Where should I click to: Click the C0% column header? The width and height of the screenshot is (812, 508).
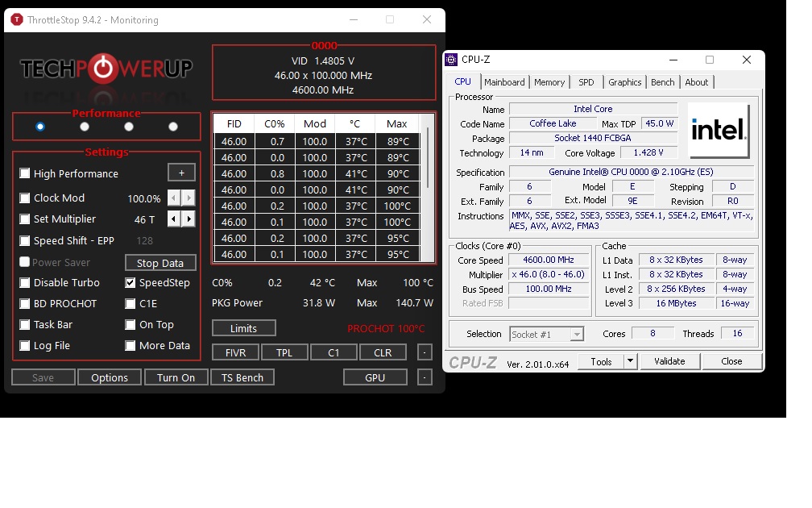(x=275, y=124)
